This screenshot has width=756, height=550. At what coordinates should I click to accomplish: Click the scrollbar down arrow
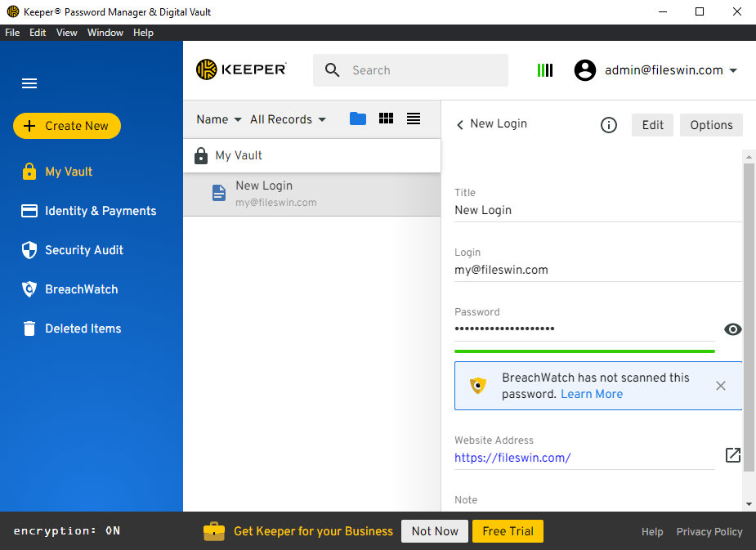[x=749, y=504]
